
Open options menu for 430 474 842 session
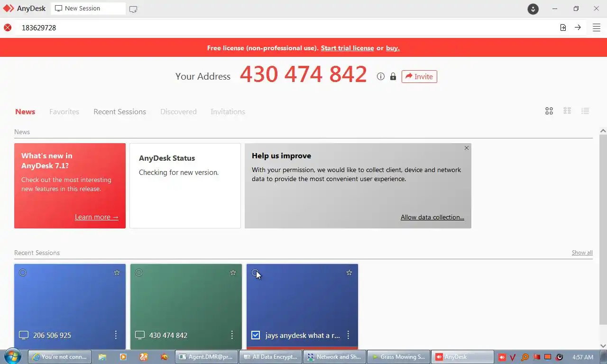tap(232, 335)
